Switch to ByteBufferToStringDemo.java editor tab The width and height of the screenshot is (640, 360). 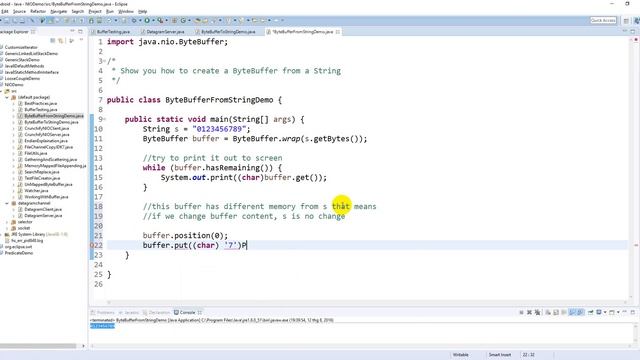228,31
